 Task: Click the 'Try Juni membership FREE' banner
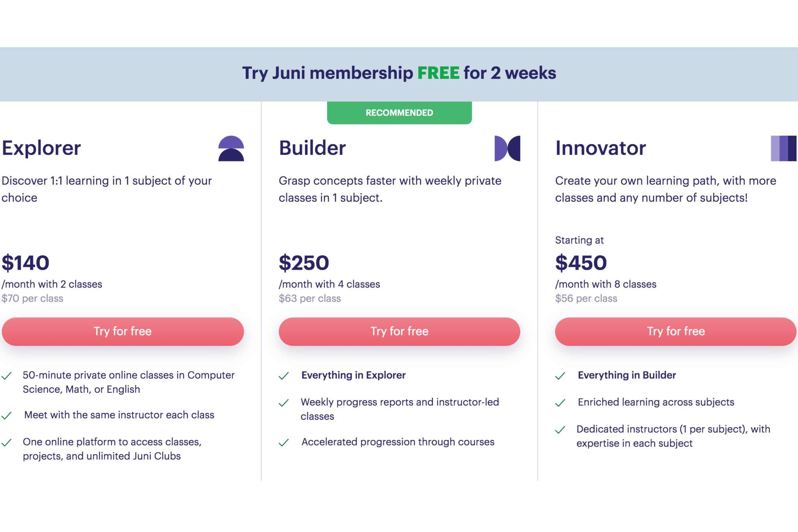[x=399, y=73]
